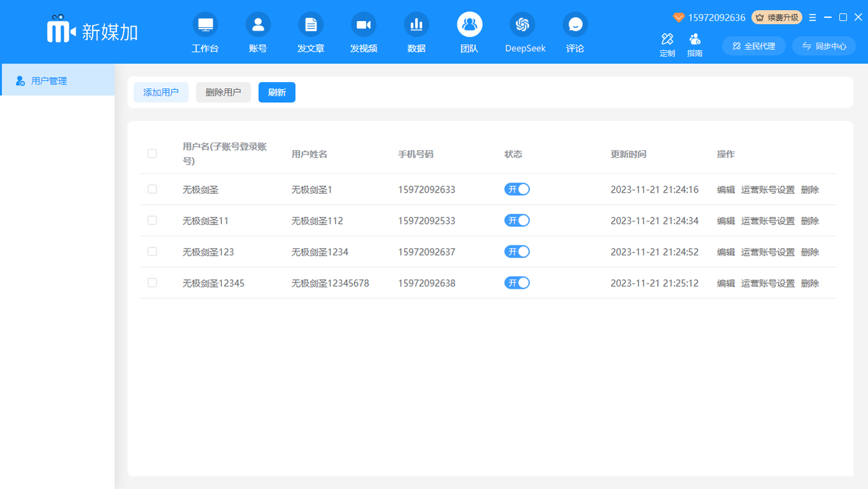Open the 账号 account icon
The height and width of the screenshot is (489, 868).
click(x=258, y=25)
